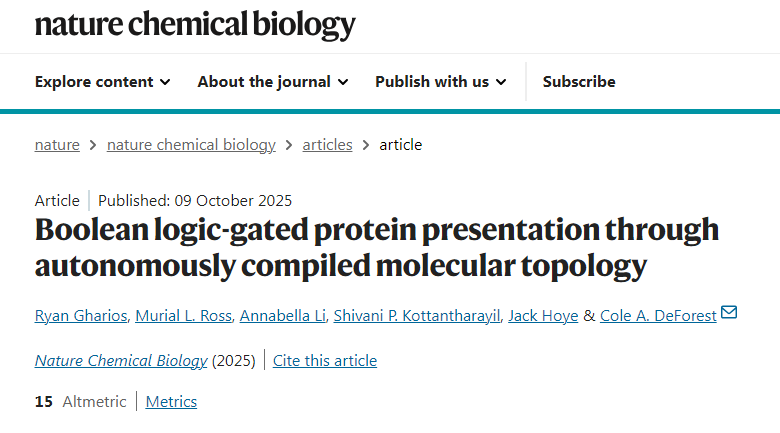The width and height of the screenshot is (780, 433).
Task: Expand the Explore content menu
Action: [x=102, y=82]
